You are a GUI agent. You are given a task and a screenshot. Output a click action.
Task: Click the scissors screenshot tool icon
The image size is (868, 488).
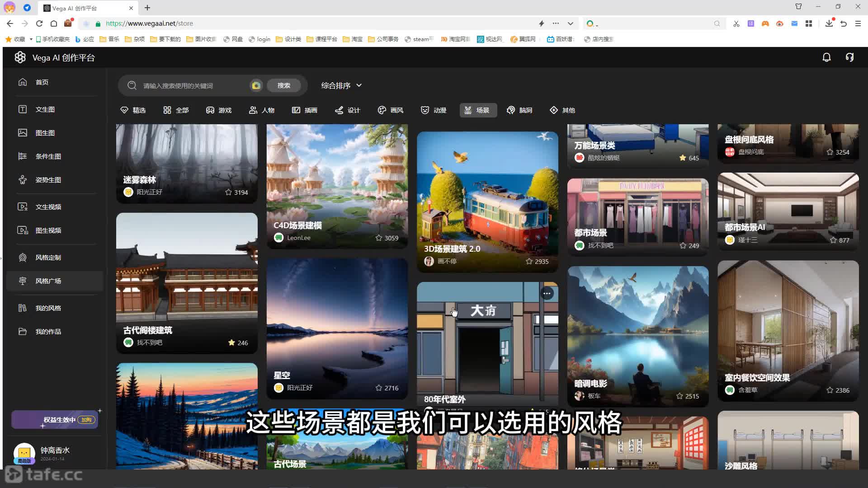[736, 23]
